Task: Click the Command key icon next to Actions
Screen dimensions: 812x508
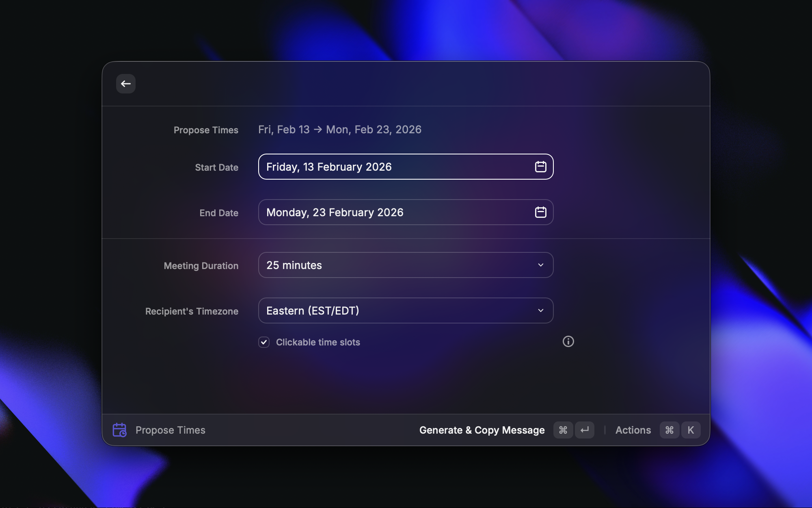Action: pyautogui.click(x=669, y=430)
